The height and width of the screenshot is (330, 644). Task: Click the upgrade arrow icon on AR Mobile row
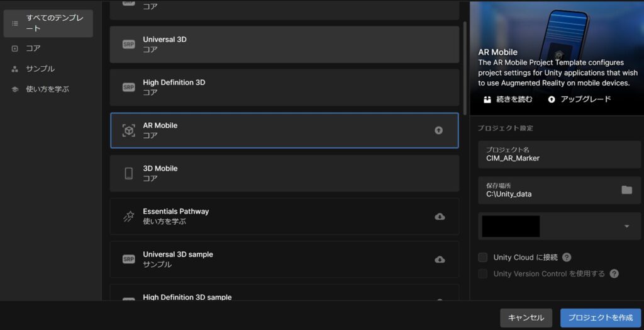(438, 130)
